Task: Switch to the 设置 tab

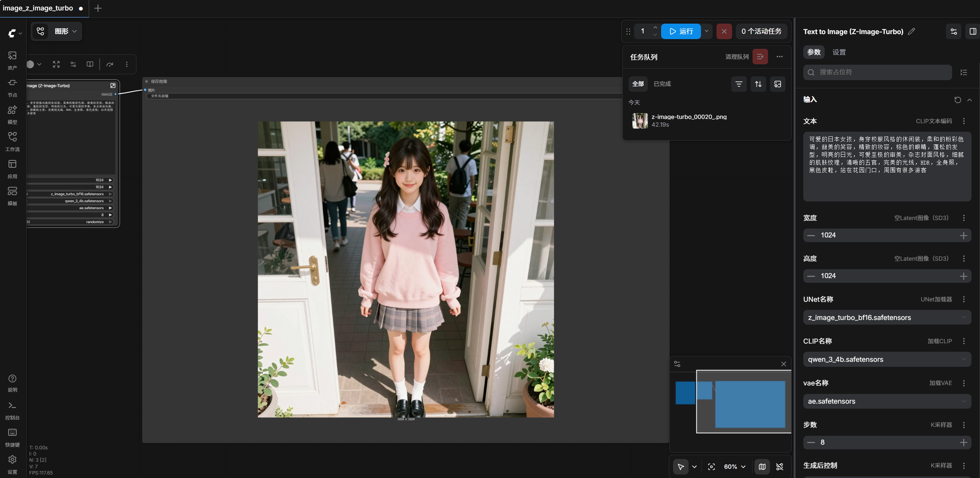Action: (839, 52)
